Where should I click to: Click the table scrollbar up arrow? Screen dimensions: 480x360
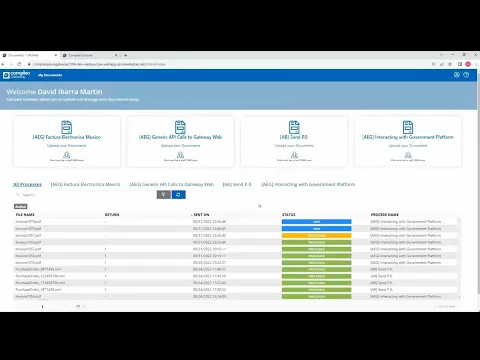[459, 221]
